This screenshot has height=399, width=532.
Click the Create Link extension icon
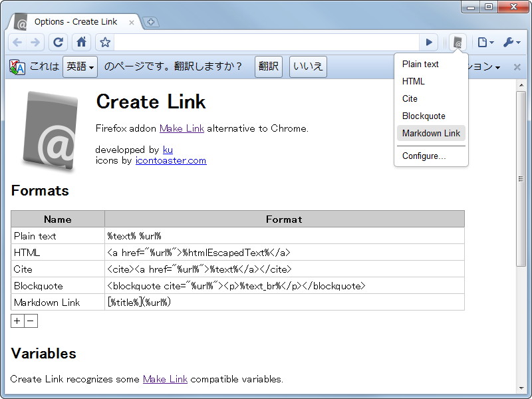pyautogui.click(x=458, y=42)
